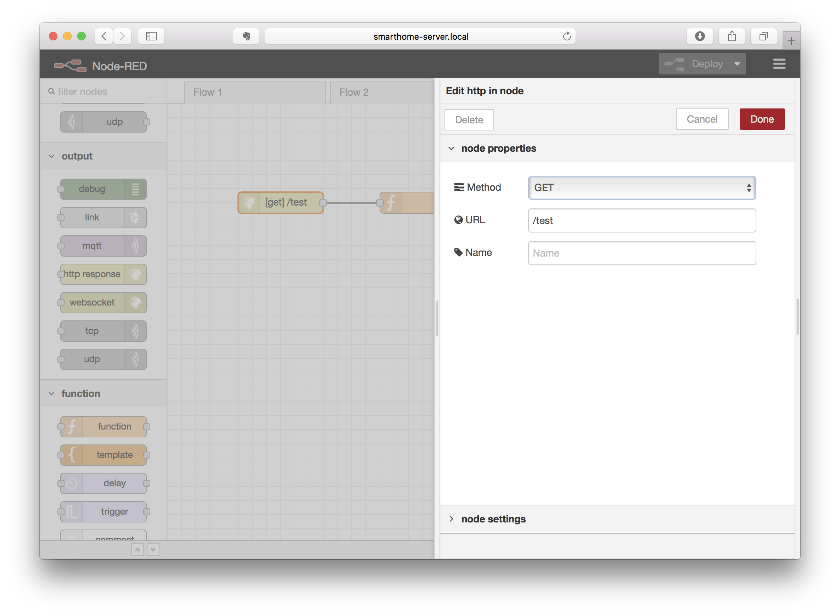The height and width of the screenshot is (616, 840).
Task: Delete the http in node
Action: tap(469, 120)
